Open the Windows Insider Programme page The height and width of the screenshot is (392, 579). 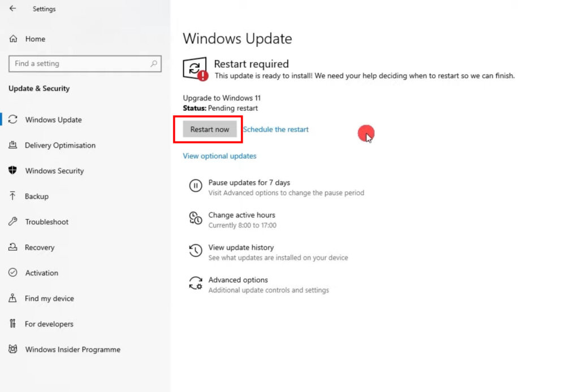pyautogui.click(x=72, y=349)
